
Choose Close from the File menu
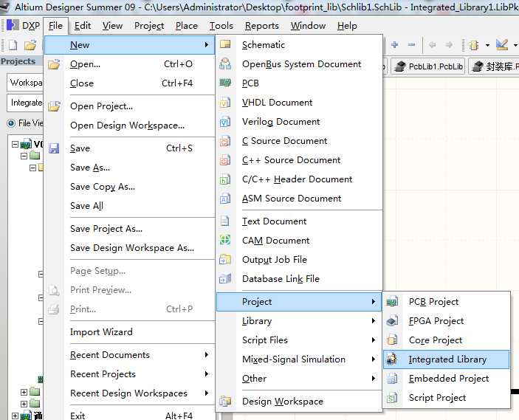click(x=130, y=83)
